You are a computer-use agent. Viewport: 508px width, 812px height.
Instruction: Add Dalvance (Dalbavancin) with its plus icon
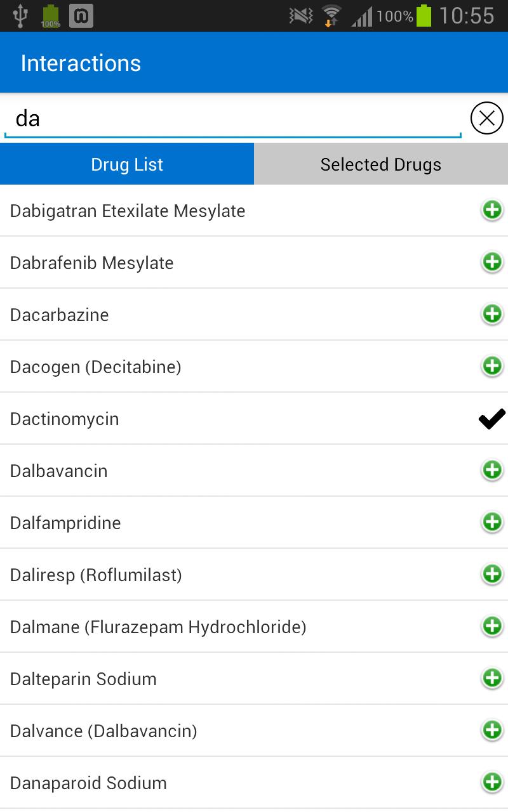click(x=492, y=730)
